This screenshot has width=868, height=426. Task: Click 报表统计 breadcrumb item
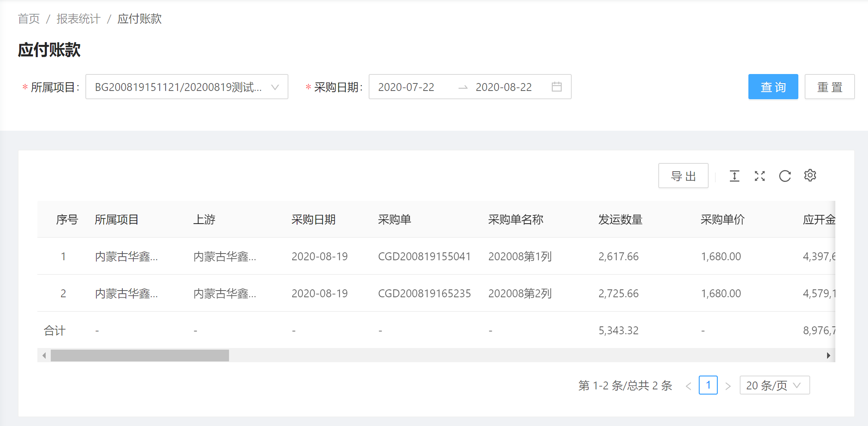pos(78,19)
